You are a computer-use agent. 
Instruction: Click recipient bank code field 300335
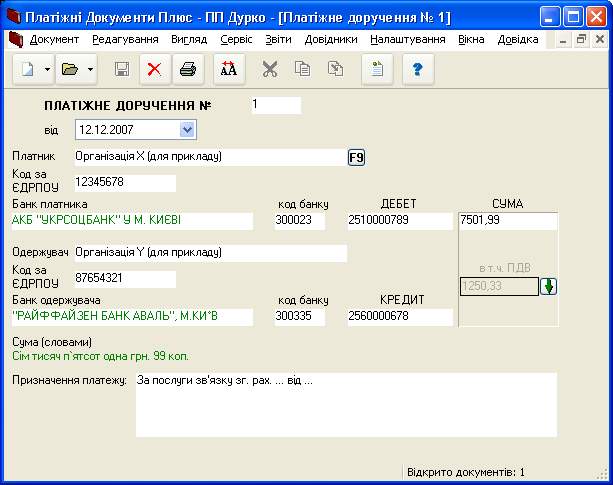coord(300,317)
